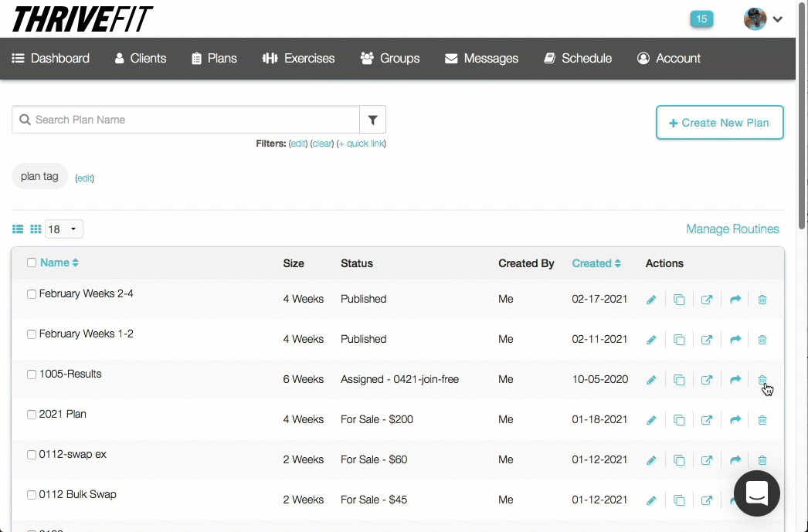808x532 pixels.
Task: Open the Schedule page
Action: click(578, 58)
